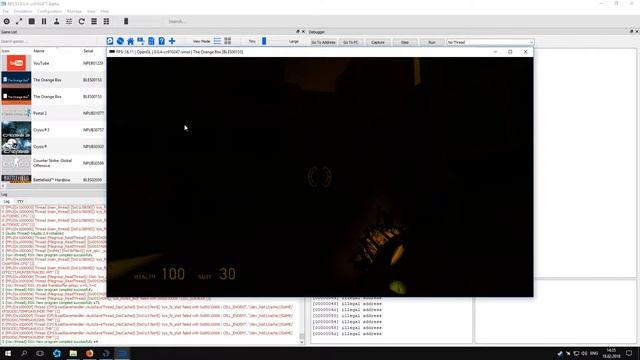Image resolution: width=640 pixels, height=360 pixels.
Task: Switch to the TTY tab
Action: click(20, 202)
